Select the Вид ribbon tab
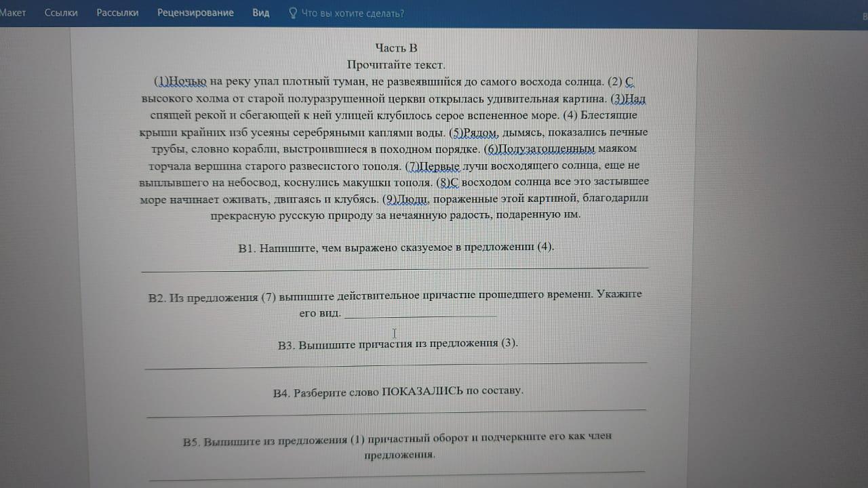 260,13
